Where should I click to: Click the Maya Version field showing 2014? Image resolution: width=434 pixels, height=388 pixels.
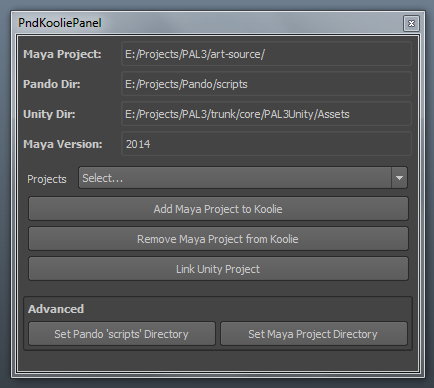pyautogui.click(x=266, y=144)
